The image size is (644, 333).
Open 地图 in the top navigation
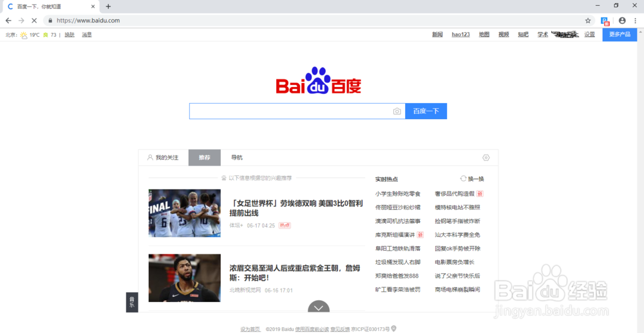point(484,35)
